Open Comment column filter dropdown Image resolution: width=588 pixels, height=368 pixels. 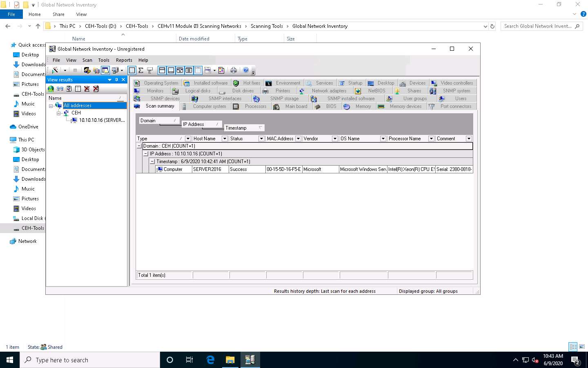pyautogui.click(x=469, y=139)
